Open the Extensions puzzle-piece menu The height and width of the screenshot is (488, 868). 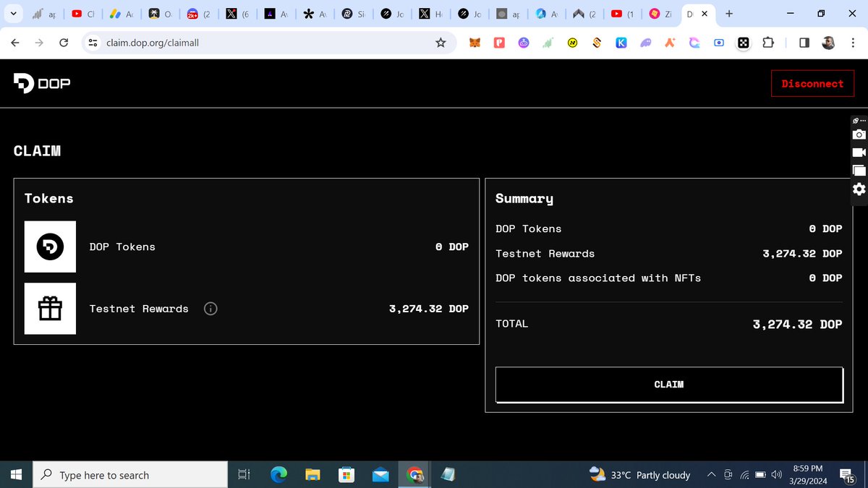[x=768, y=43]
